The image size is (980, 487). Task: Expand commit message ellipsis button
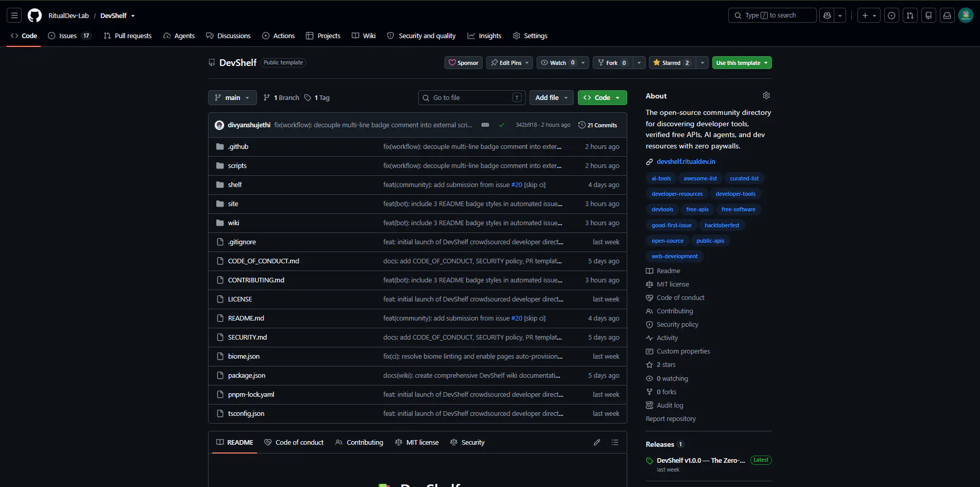[x=485, y=125]
